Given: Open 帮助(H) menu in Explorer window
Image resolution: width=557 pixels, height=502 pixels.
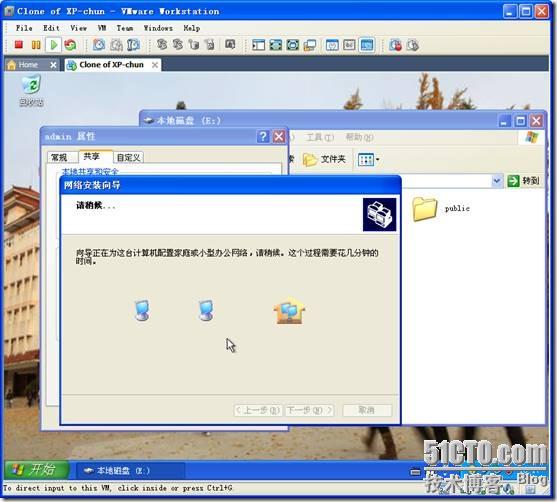Looking at the screenshot, I should 359,137.
